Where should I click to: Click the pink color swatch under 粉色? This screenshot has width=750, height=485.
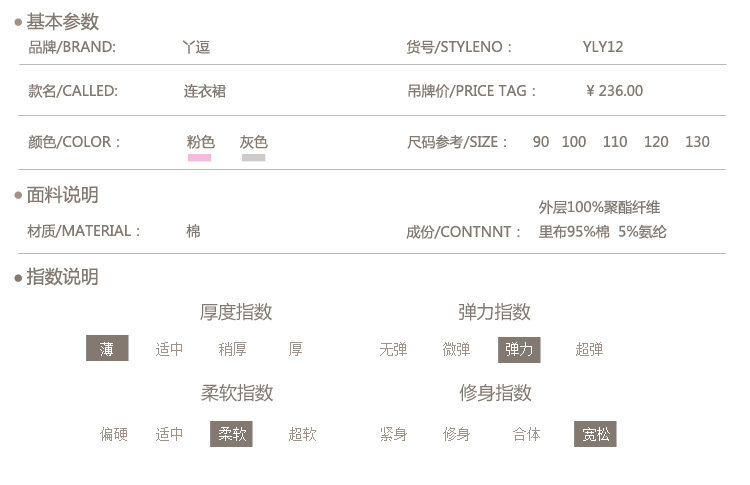[x=200, y=157]
